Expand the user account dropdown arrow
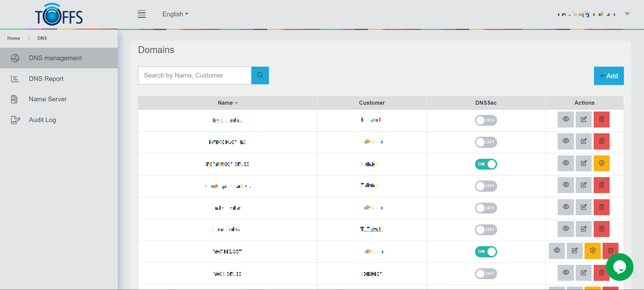This screenshot has width=644, height=290. 627,14
